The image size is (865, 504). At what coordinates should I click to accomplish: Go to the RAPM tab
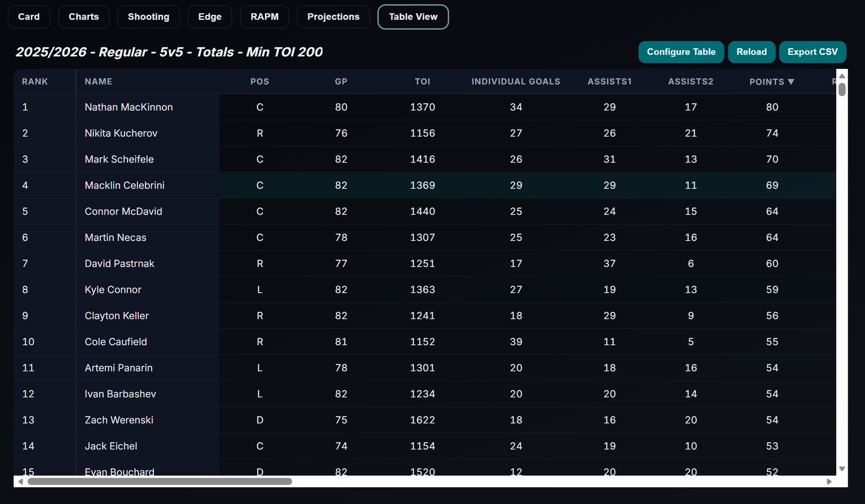click(x=264, y=17)
